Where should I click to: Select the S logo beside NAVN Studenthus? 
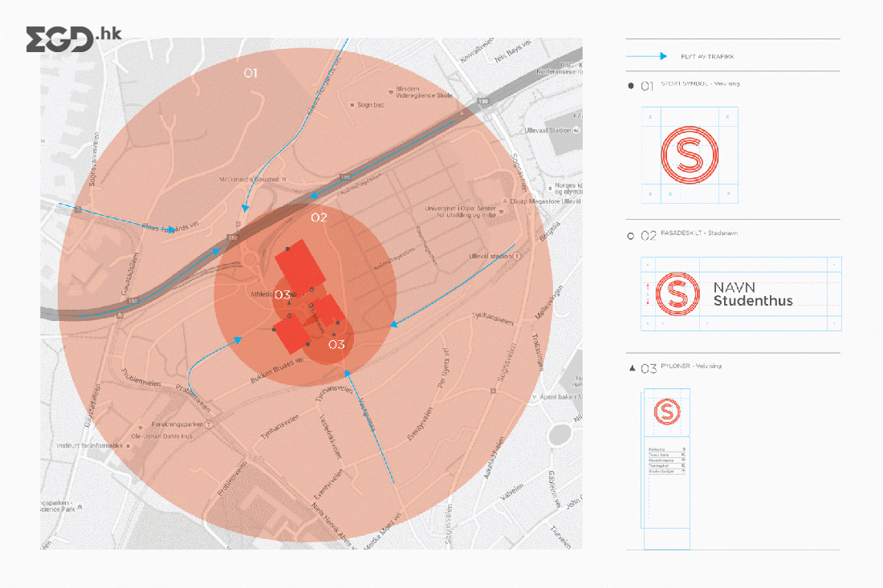[678, 294]
